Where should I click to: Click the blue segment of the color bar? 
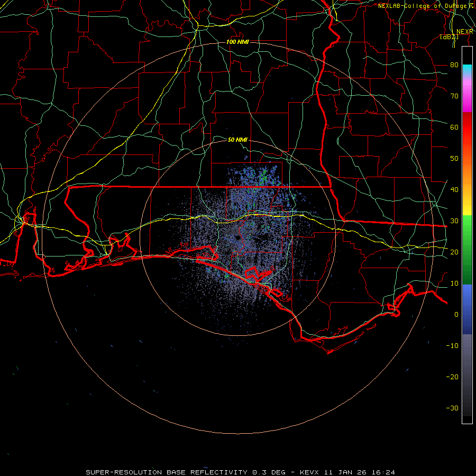coord(467,309)
